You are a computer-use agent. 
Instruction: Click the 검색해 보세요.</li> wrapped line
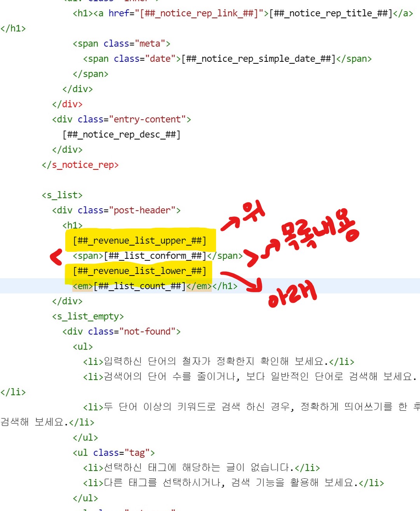click(47, 422)
